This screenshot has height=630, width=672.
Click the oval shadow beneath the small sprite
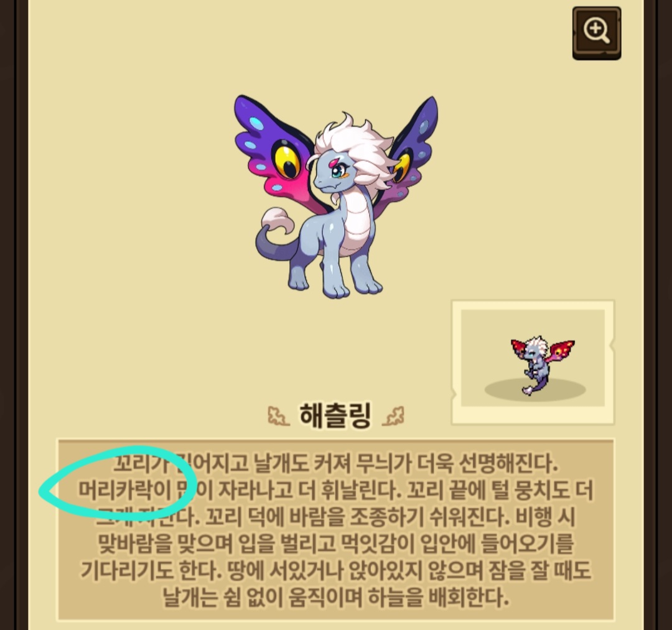coord(535,389)
